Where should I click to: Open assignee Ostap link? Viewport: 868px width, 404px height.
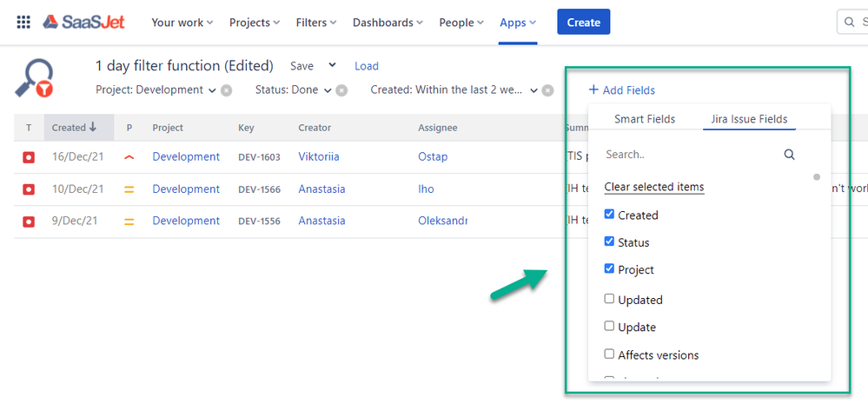tap(433, 156)
